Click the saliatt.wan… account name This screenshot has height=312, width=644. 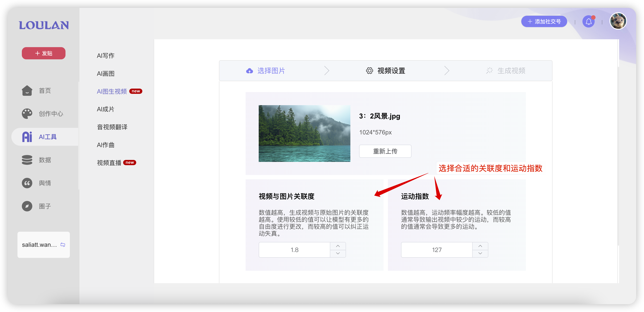(39, 245)
